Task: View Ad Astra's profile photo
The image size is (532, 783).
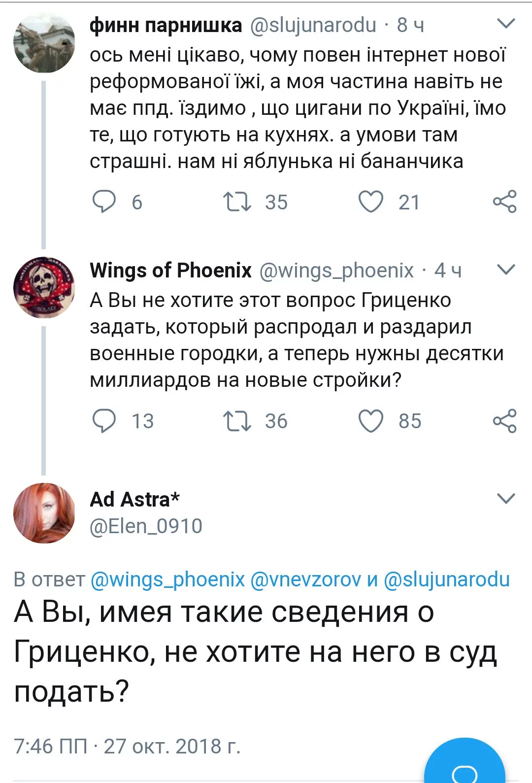Action: pyautogui.click(x=44, y=513)
